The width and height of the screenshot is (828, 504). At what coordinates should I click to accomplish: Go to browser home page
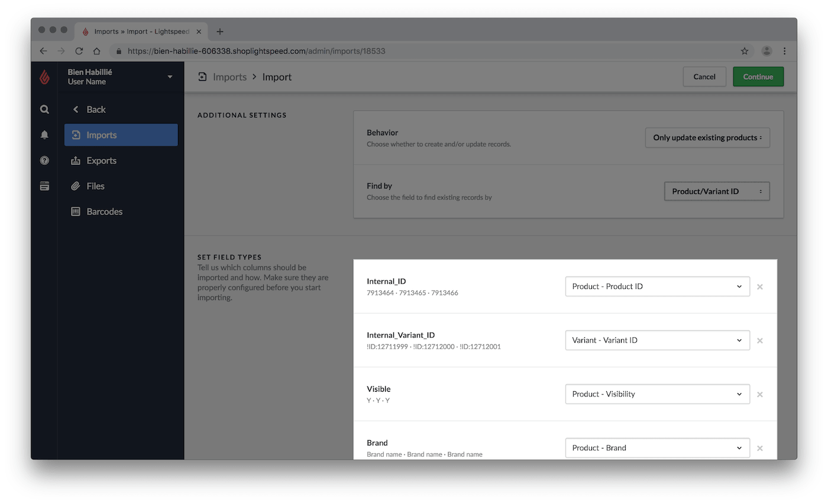(x=96, y=51)
